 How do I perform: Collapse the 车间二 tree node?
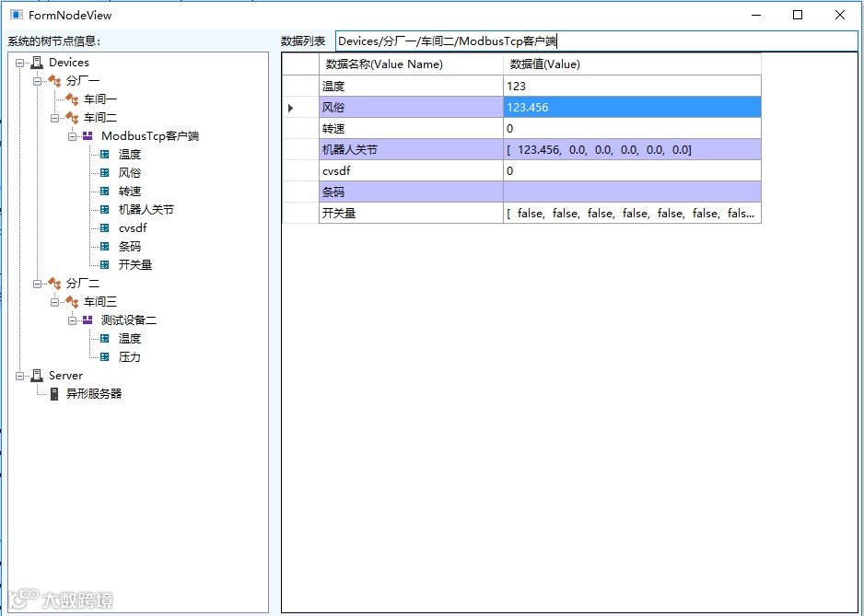click(x=54, y=118)
